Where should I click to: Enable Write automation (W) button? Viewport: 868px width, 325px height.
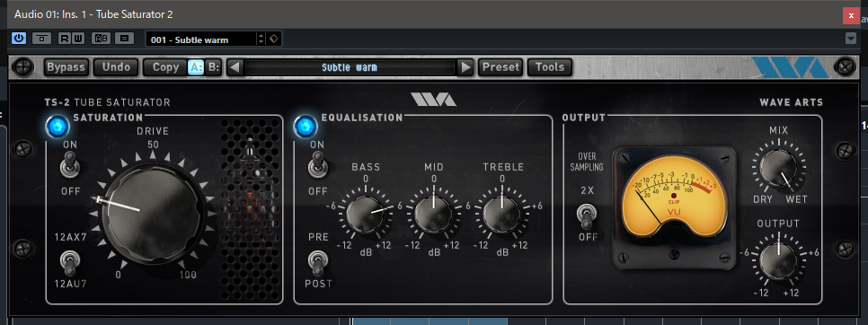(x=78, y=39)
